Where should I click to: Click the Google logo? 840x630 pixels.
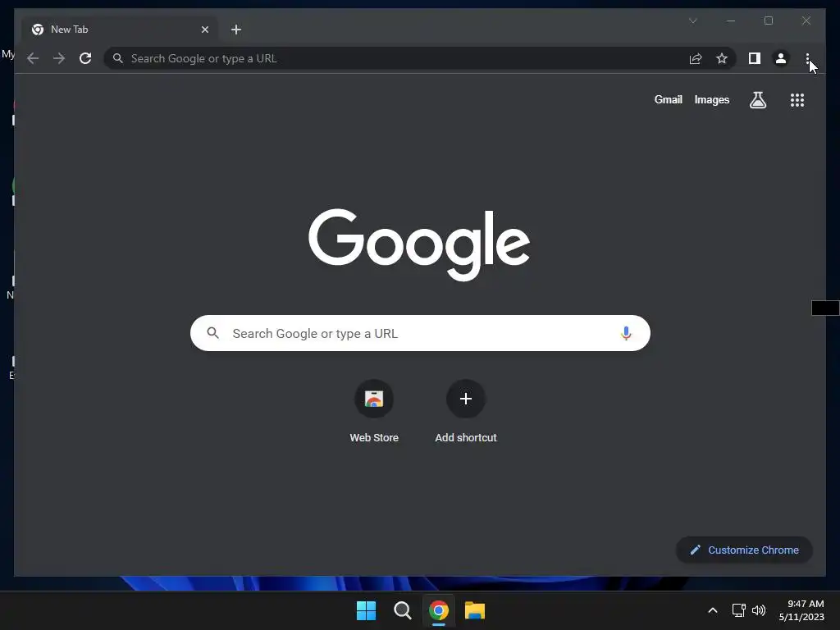point(419,244)
